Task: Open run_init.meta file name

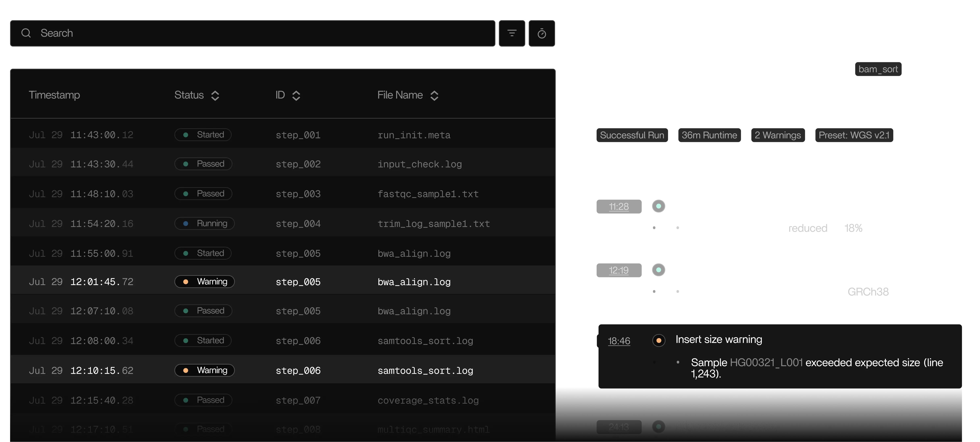Action: (414, 135)
